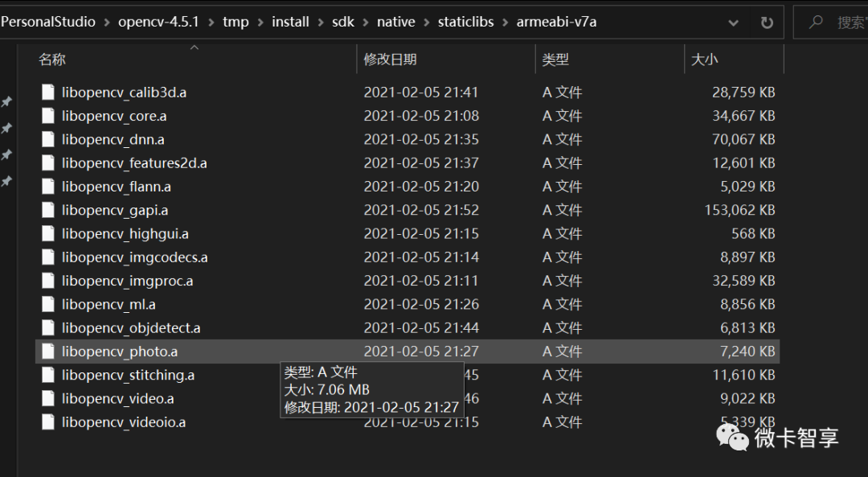Image resolution: width=868 pixels, height=477 pixels.
Task: Click date 2021-02-05 21:44 cell
Action: point(421,327)
